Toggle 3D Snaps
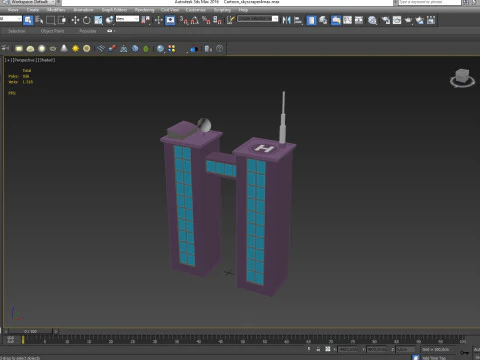Viewport: 480px width, 360px height. point(183,20)
